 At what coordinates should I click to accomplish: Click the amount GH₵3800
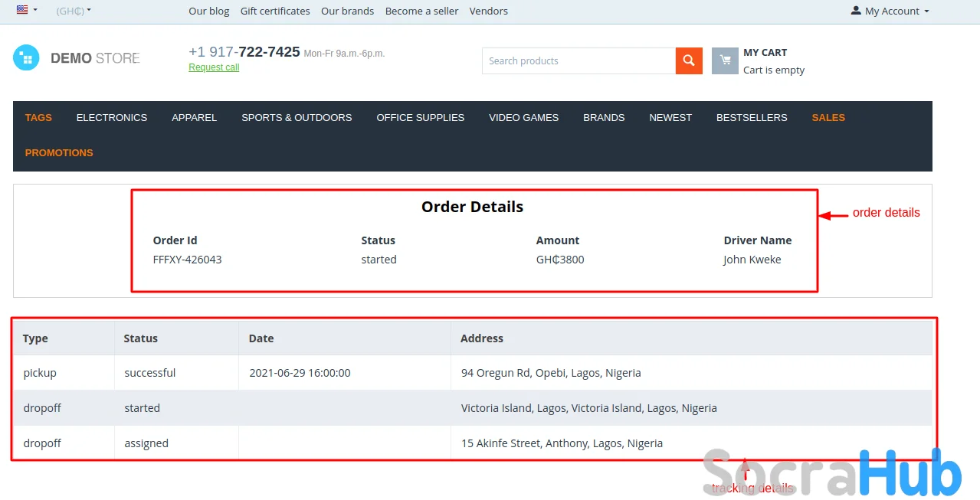560,260
